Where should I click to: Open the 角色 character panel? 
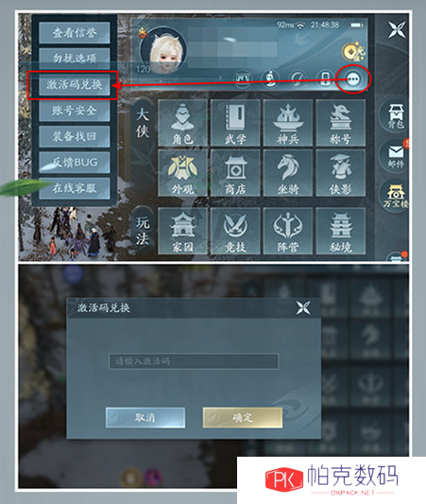pyautogui.click(x=182, y=123)
